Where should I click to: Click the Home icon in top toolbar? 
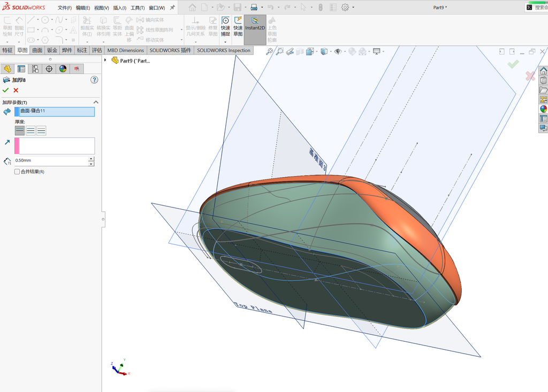point(192,7)
